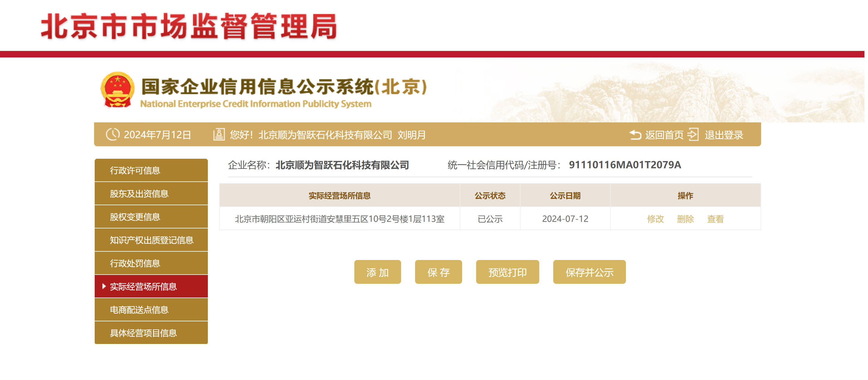Select 行政处罚信息 in the sidebar

coord(151,263)
